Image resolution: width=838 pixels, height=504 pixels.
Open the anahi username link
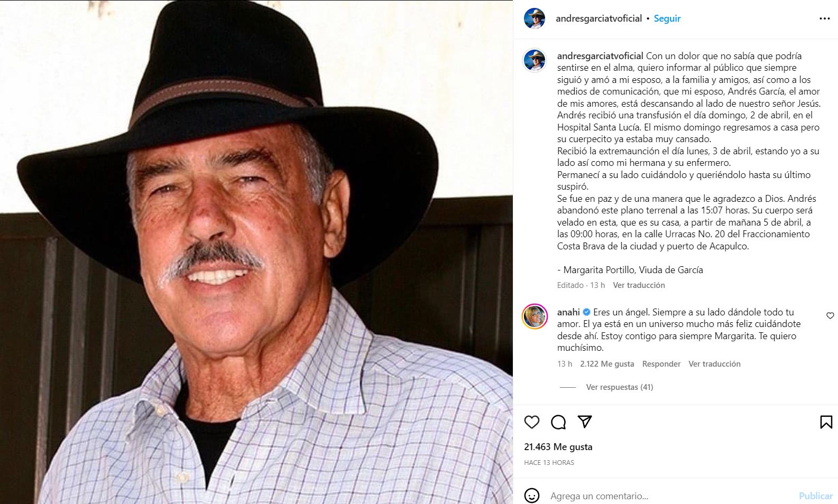click(568, 312)
